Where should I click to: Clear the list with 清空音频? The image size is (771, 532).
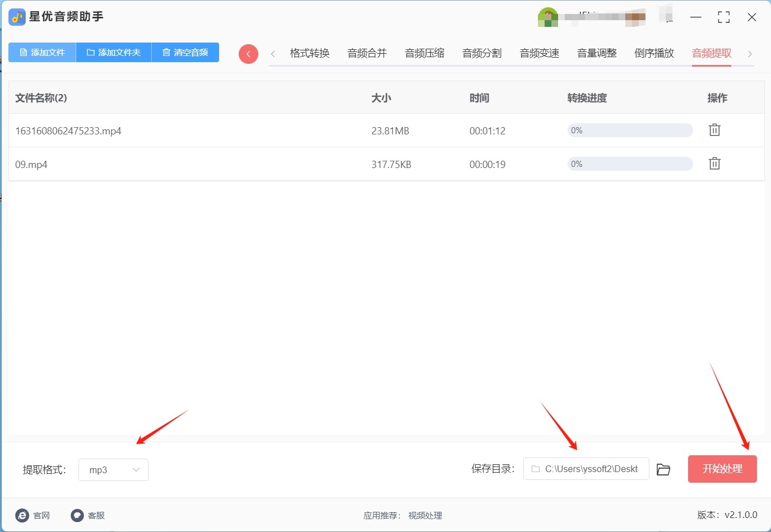[185, 52]
